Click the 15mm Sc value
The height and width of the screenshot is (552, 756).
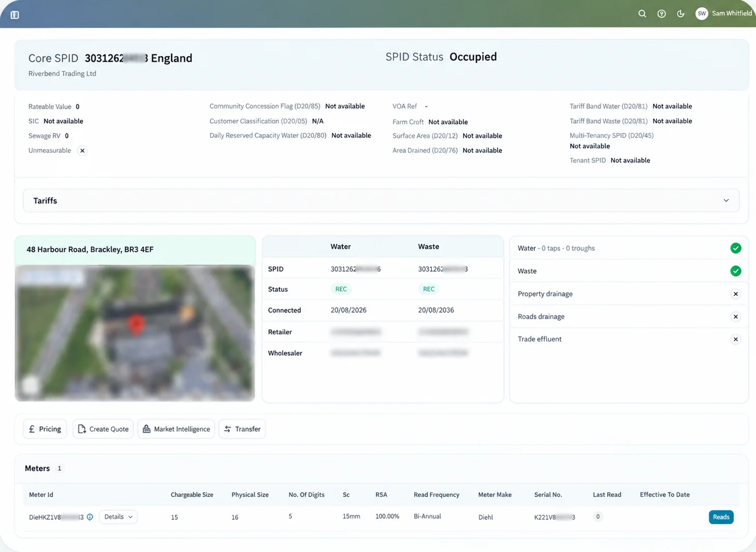[351, 517]
